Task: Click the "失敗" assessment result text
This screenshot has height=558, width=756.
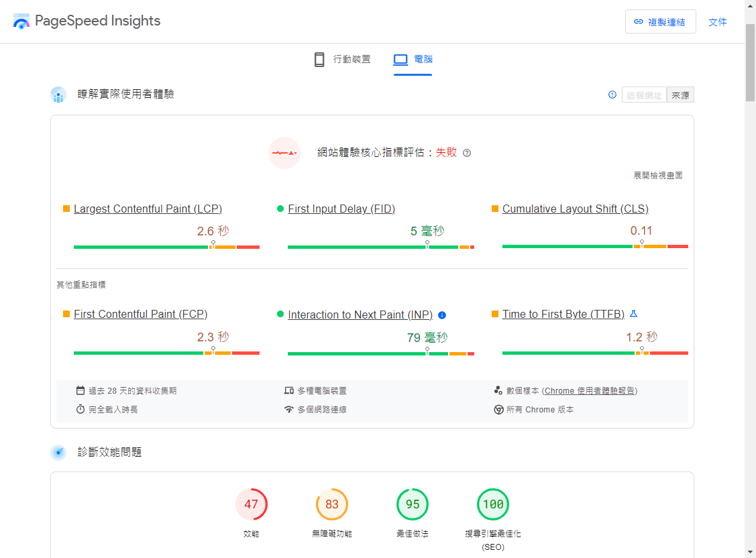Action: click(x=446, y=153)
